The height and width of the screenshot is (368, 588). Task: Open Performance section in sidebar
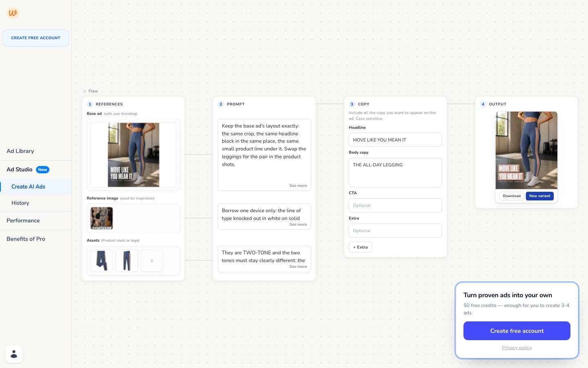click(x=23, y=220)
